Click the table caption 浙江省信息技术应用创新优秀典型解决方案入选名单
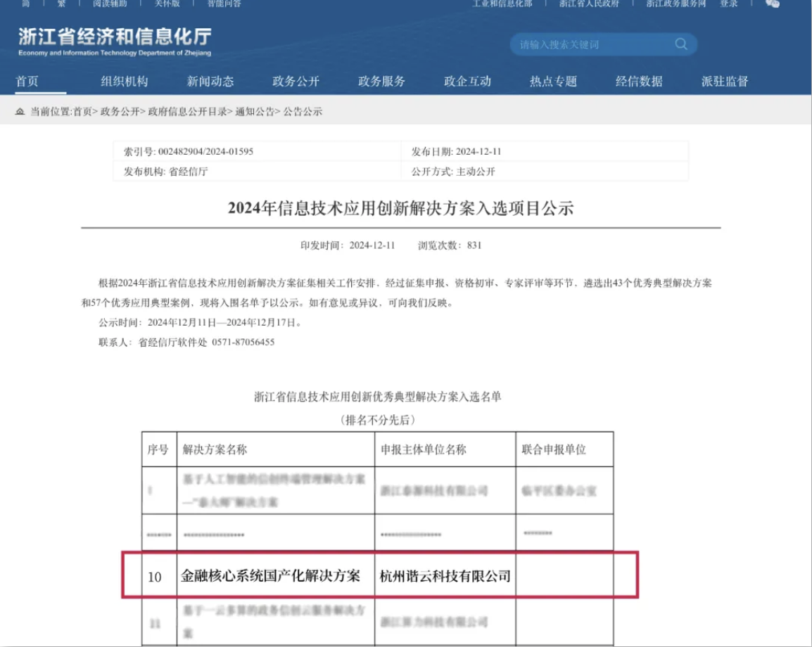 coord(378,397)
